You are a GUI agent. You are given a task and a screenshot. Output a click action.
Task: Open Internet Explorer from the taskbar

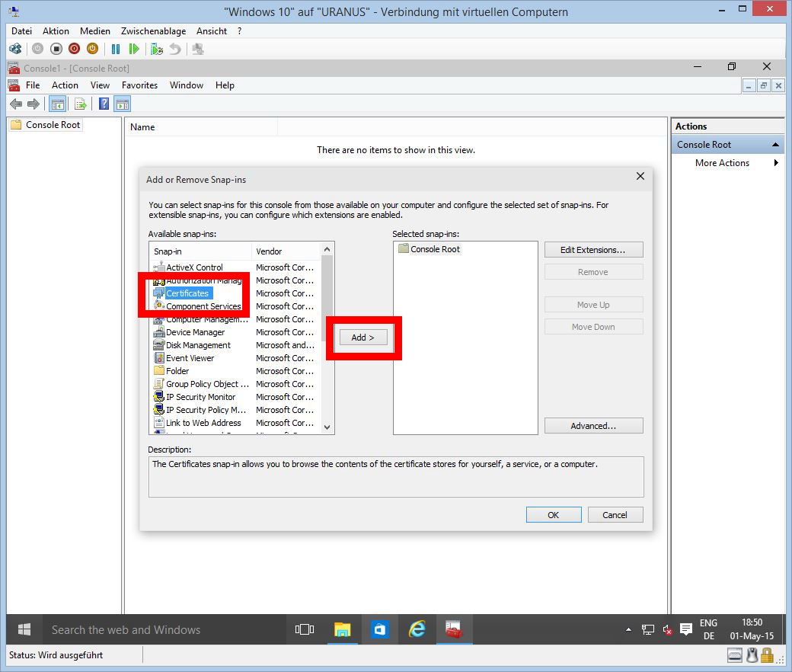(x=417, y=629)
